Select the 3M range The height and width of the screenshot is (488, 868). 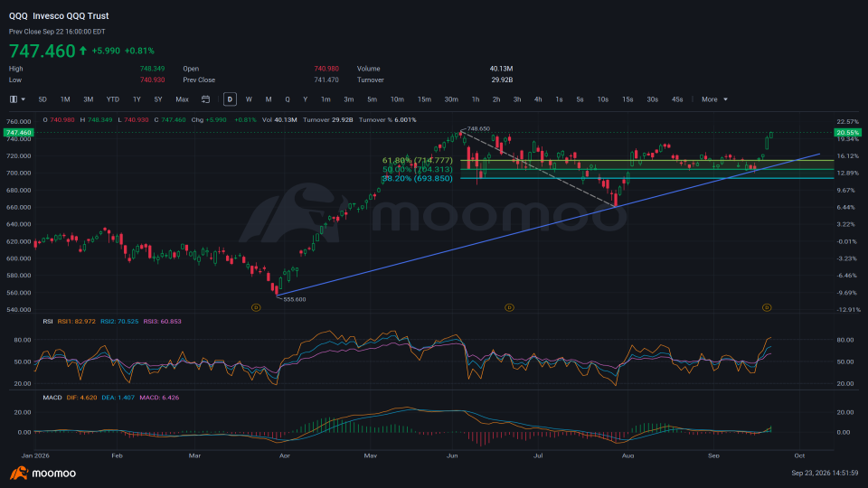(x=88, y=99)
